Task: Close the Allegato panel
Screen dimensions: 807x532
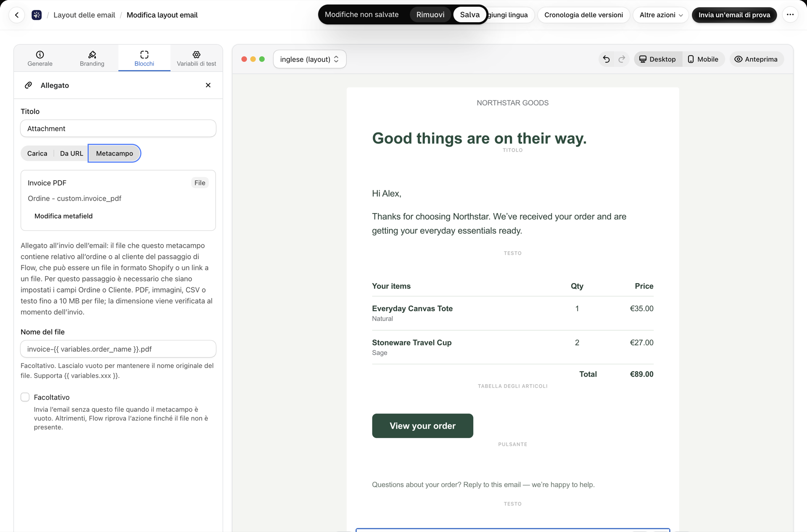Action: click(x=208, y=85)
